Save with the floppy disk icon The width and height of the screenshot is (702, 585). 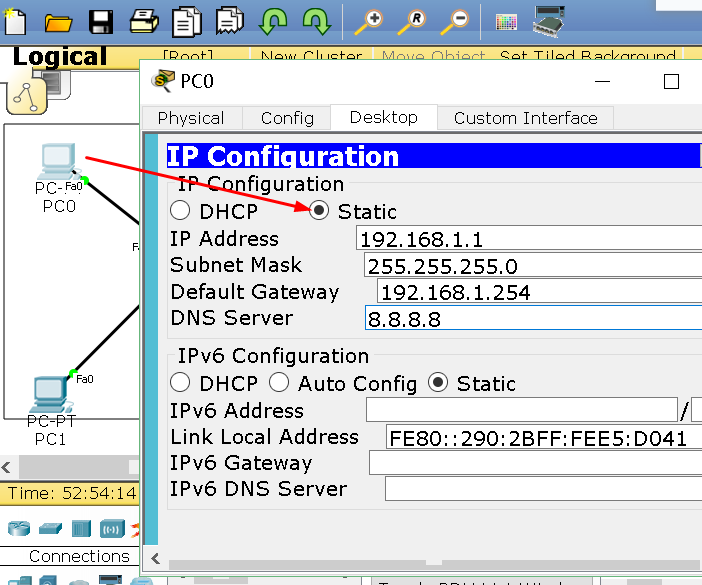[x=101, y=22]
